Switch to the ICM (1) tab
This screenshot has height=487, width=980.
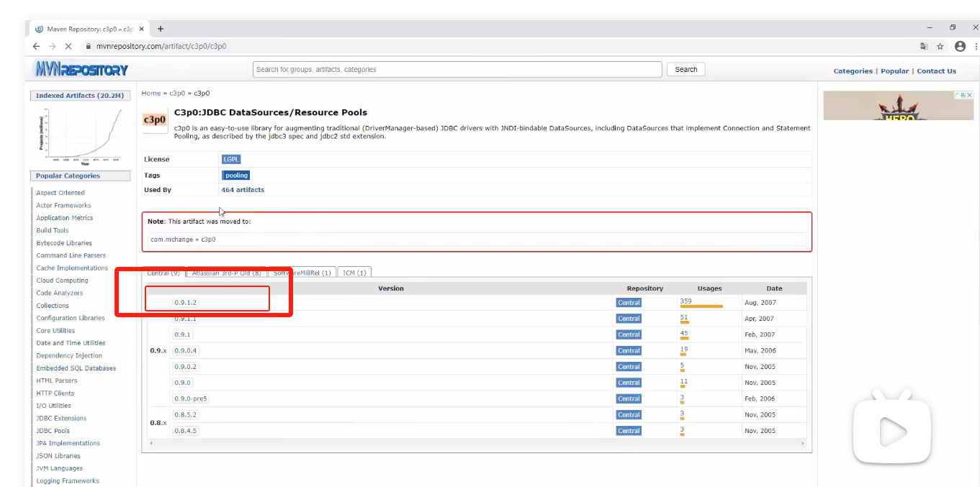[354, 273]
